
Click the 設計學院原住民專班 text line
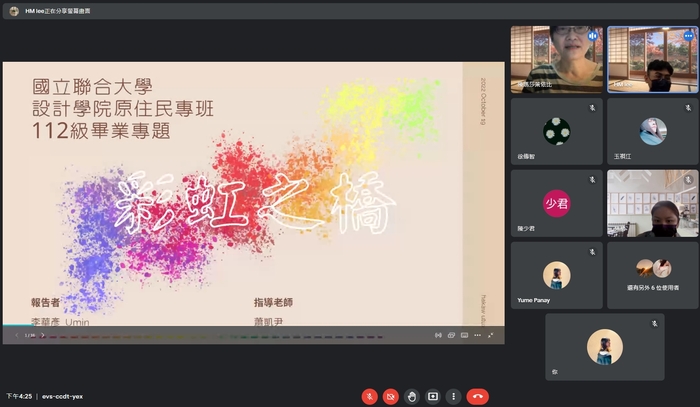click(123, 108)
